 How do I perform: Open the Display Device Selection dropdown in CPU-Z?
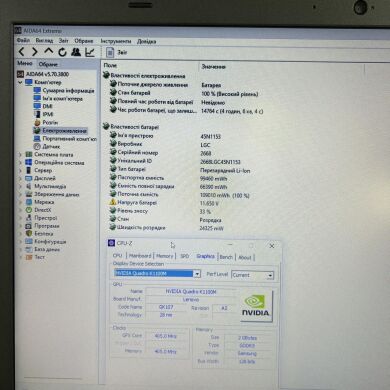[197, 274]
